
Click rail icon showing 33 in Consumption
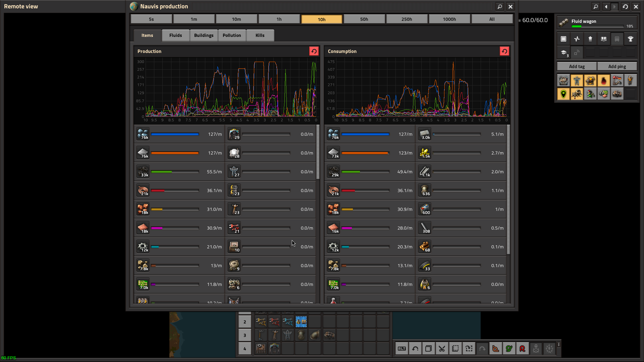point(425,265)
